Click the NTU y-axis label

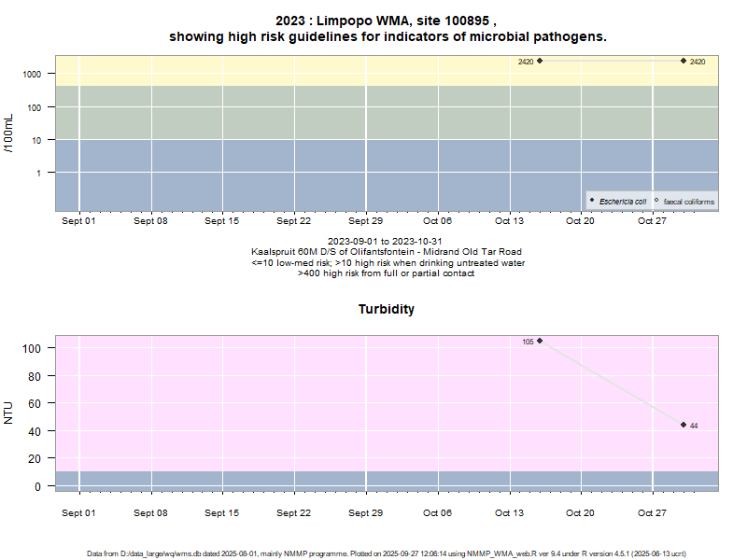pos(10,413)
